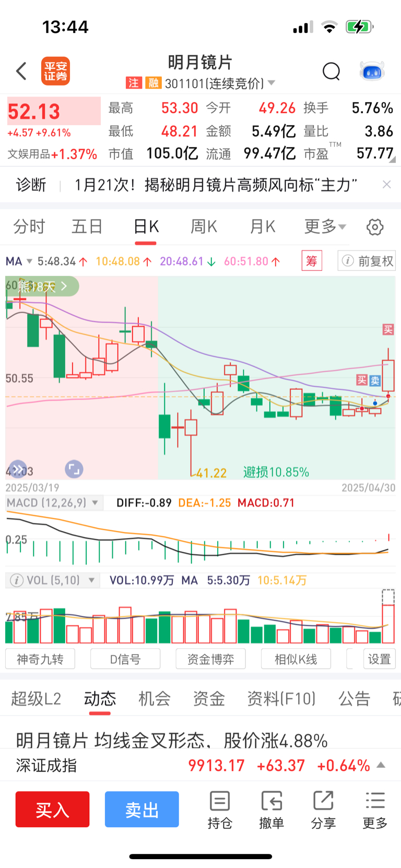Switch to 周K chart tab
Screen dimensions: 401x868
tap(204, 227)
